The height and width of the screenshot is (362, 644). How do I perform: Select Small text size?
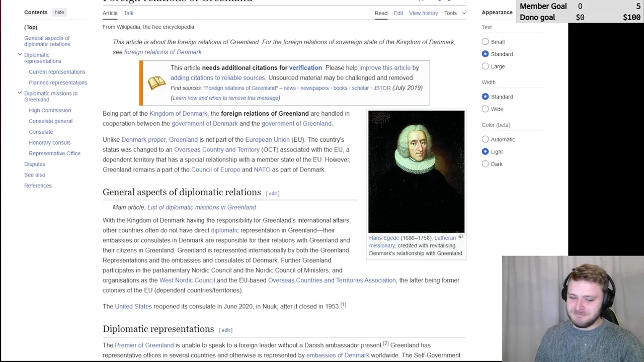coord(485,42)
